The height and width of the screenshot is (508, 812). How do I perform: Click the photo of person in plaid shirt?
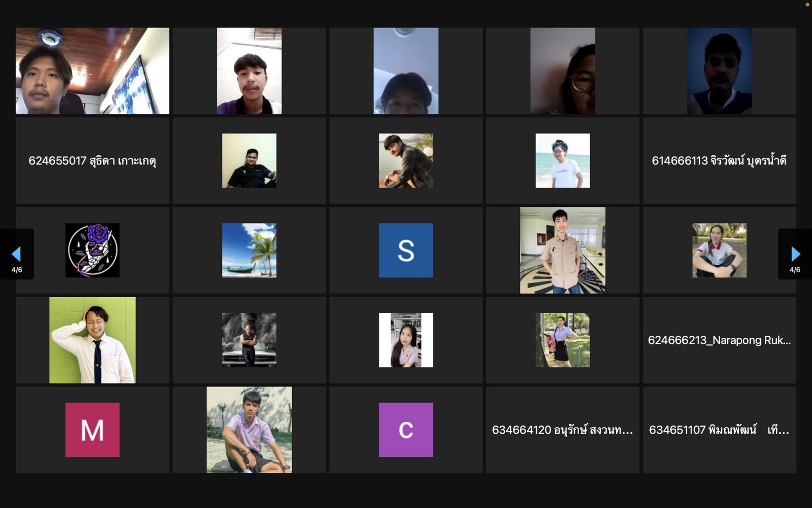405,161
